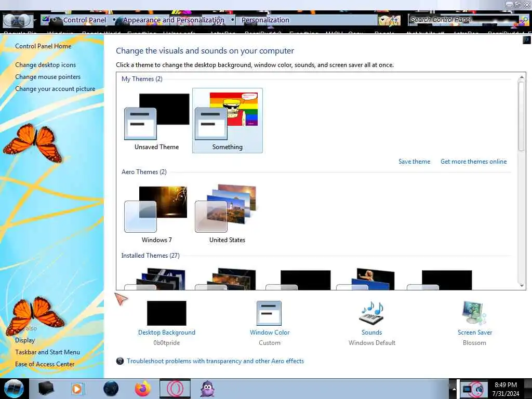Select the Something theme
Image resolution: width=532 pixels, height=399 pixels.
click(x=228, y=121)
